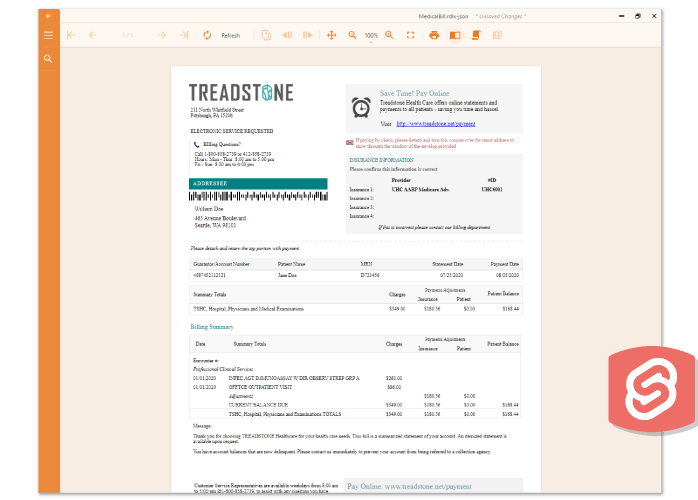Click the back arrow in the orange sidebar

[49, 16]
